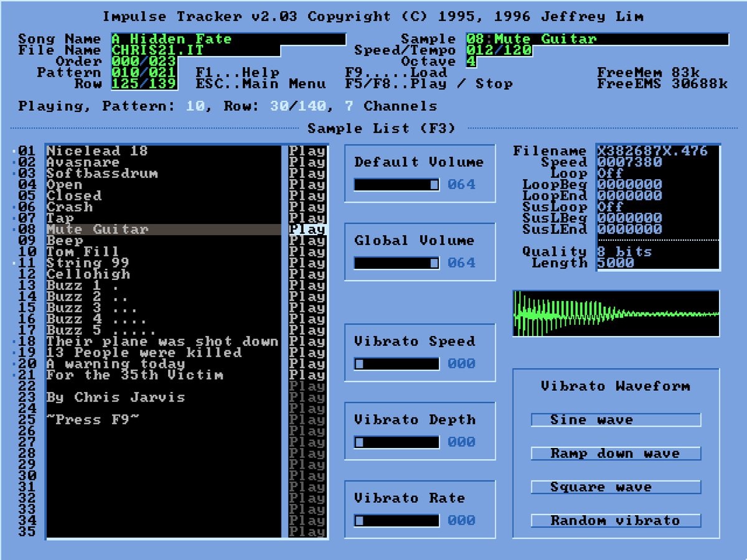
Task: Select Square wave vibrato waveform
Action: pyautogui.click(x=616, y=487)
